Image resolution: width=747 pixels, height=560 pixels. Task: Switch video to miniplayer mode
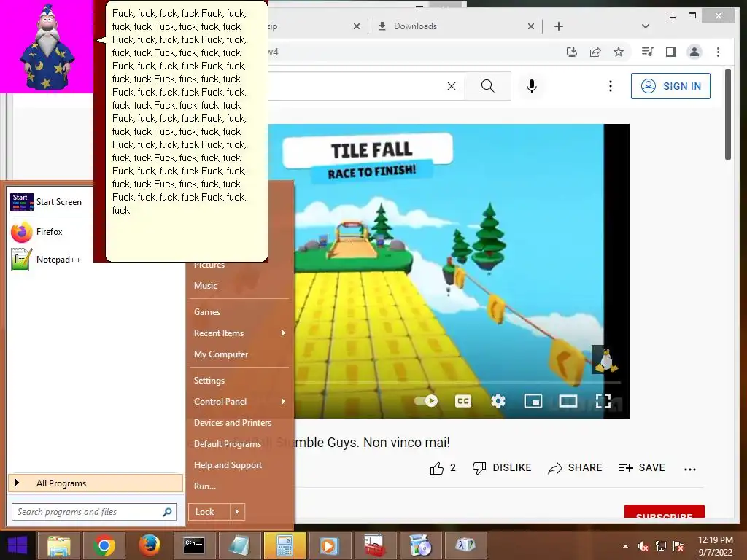pyautogui.click(x=533, y=401)
